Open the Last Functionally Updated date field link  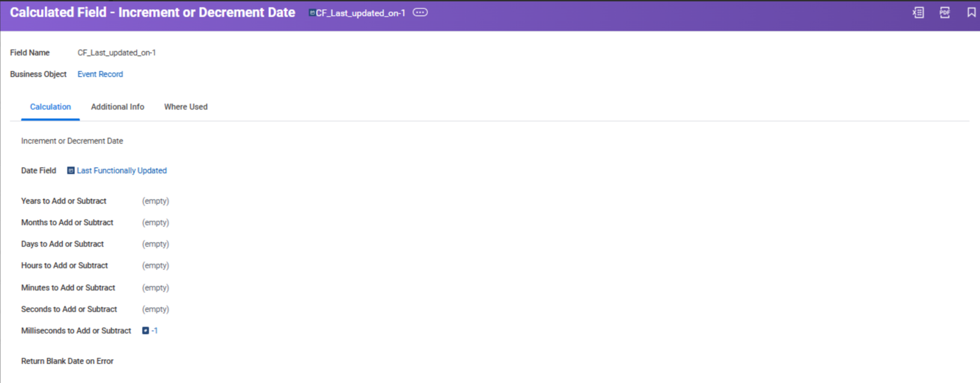pyautogui.click(x=122, y=171)
